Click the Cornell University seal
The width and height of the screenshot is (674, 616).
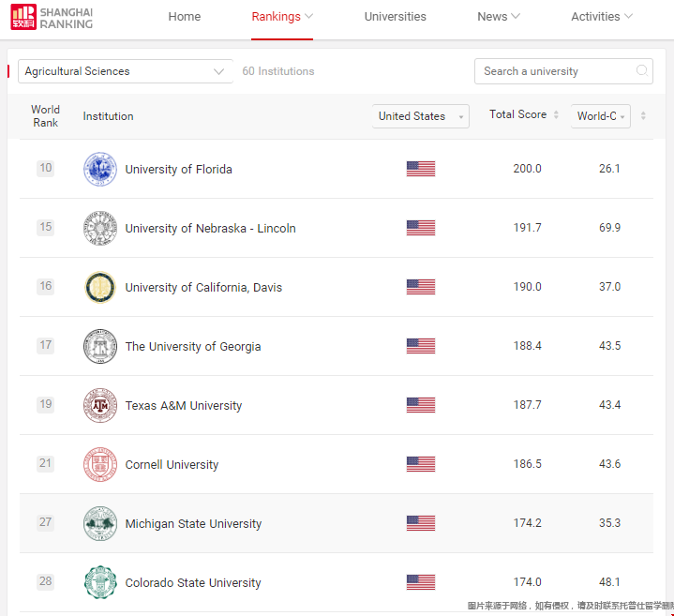pyautogui.click(x=100, y=464)
